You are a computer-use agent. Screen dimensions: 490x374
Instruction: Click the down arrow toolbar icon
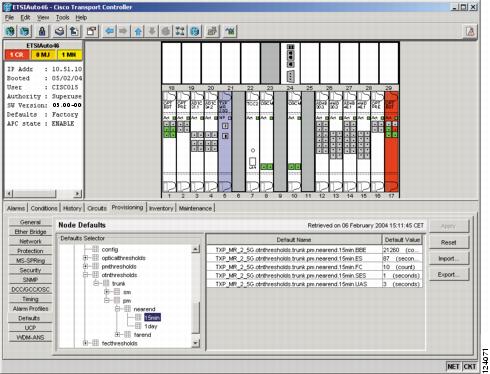pos(152,31)
